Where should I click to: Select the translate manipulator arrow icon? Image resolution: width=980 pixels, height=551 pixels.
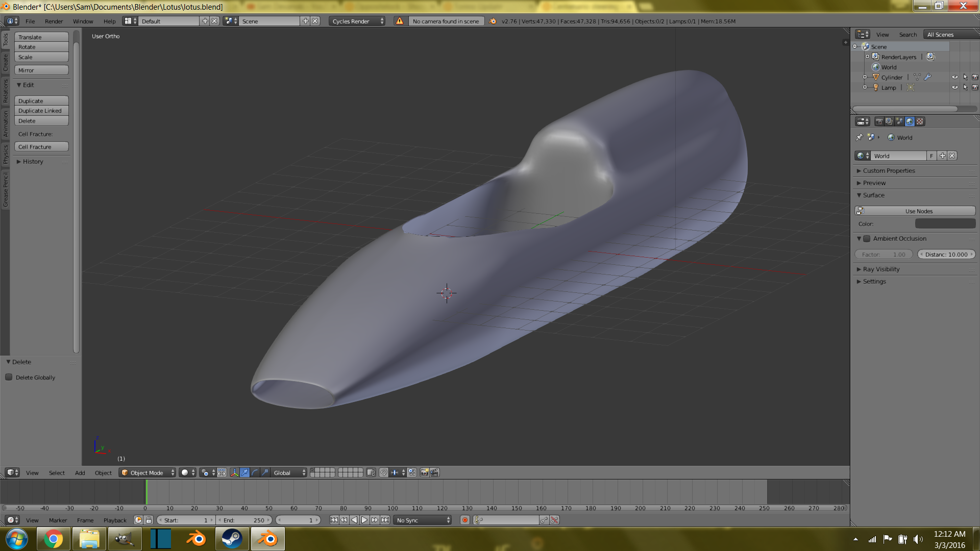coord(244,472)
